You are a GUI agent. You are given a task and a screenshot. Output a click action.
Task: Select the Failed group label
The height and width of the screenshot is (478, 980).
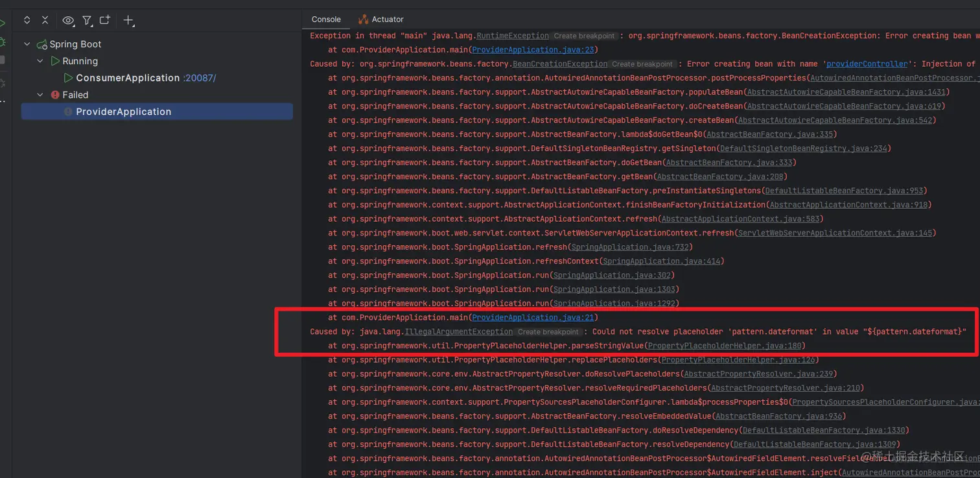tap(75, 95)
